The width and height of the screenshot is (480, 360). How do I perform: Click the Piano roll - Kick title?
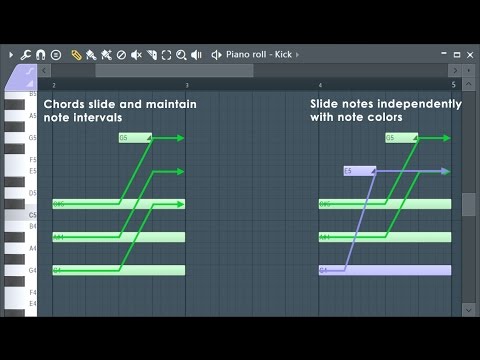tap(259, 54)
